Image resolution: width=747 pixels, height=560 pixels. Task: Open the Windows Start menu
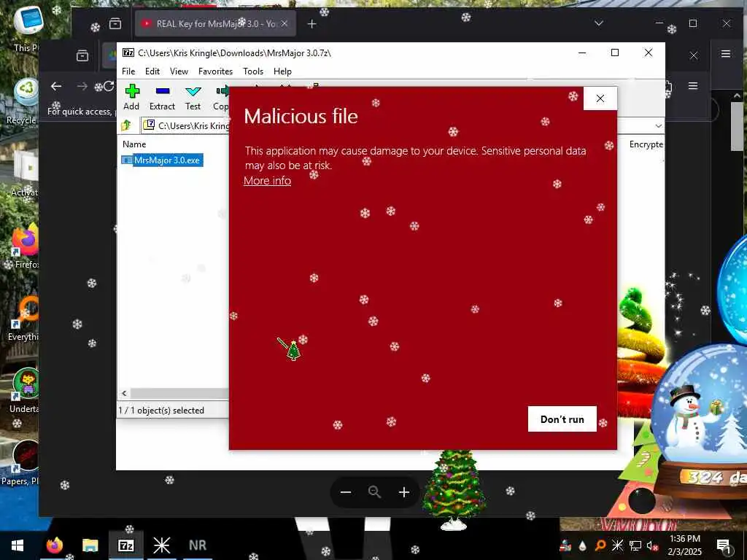[18, 545]
